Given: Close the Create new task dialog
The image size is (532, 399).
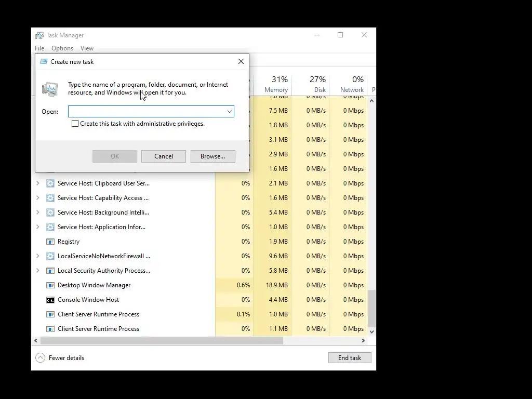Looking at the screenshot, I should tap(241, 61).
